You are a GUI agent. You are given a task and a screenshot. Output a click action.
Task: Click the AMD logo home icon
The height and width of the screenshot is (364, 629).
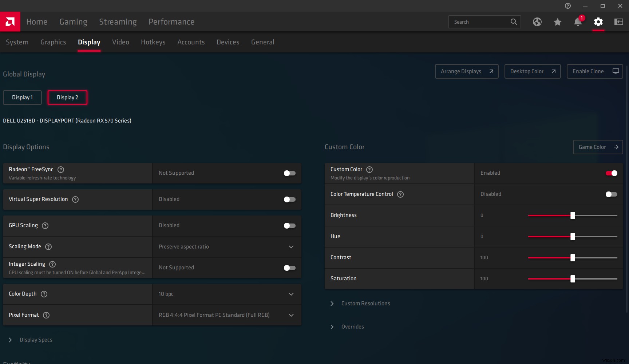click(x=10, y=22)
